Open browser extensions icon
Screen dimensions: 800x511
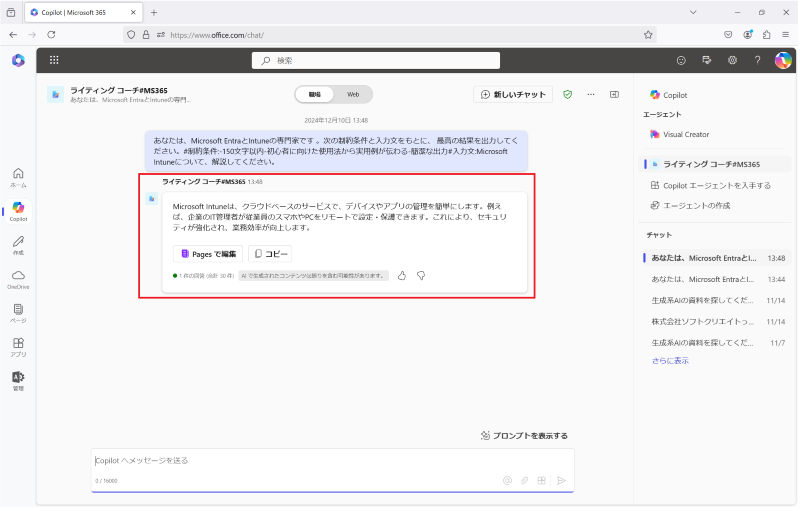(766, 35)
